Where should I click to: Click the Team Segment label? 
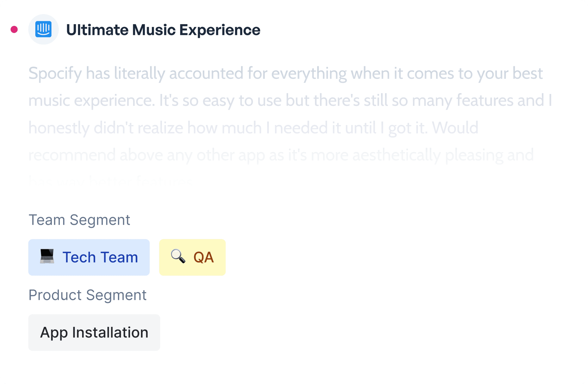79,220
